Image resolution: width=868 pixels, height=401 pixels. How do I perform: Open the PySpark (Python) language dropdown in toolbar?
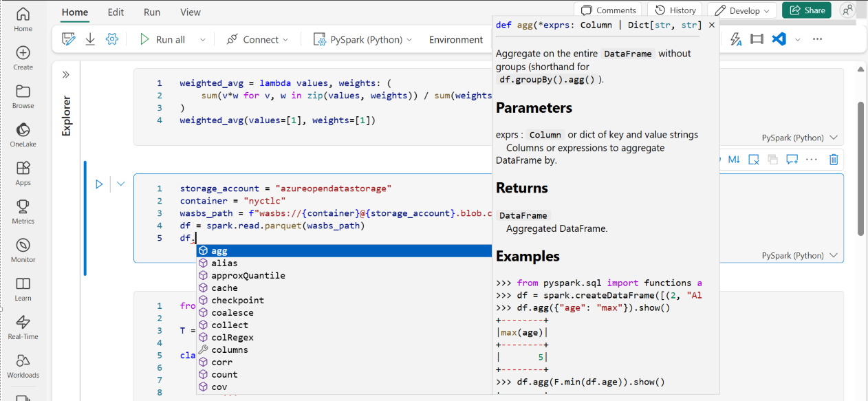click(362, 40)
